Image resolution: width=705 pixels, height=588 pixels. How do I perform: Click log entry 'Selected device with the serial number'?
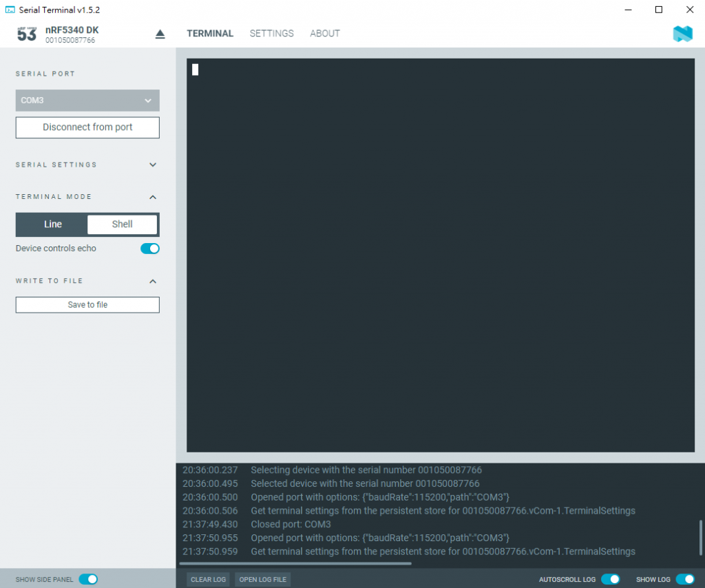click(x=365, y=483)
